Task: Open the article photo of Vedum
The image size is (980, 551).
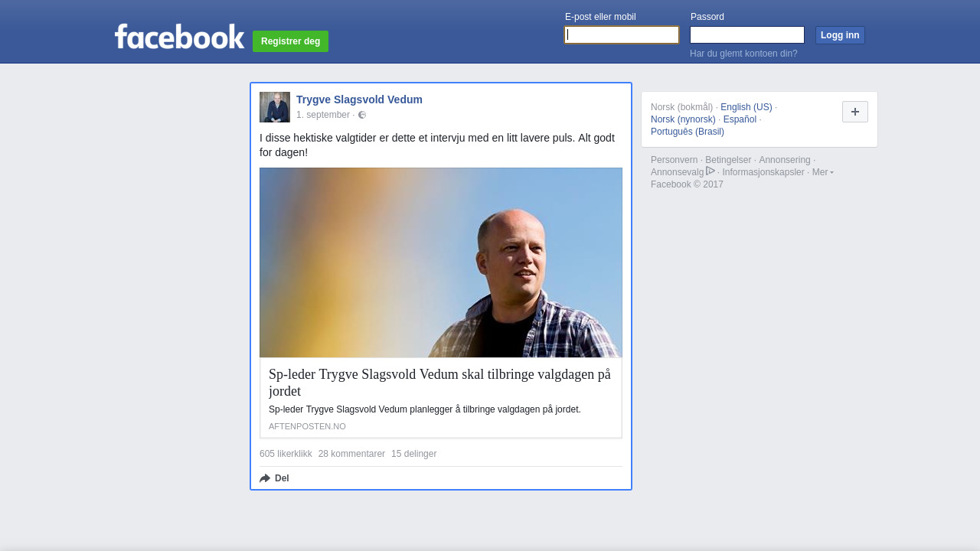Action: click(441, 262)
